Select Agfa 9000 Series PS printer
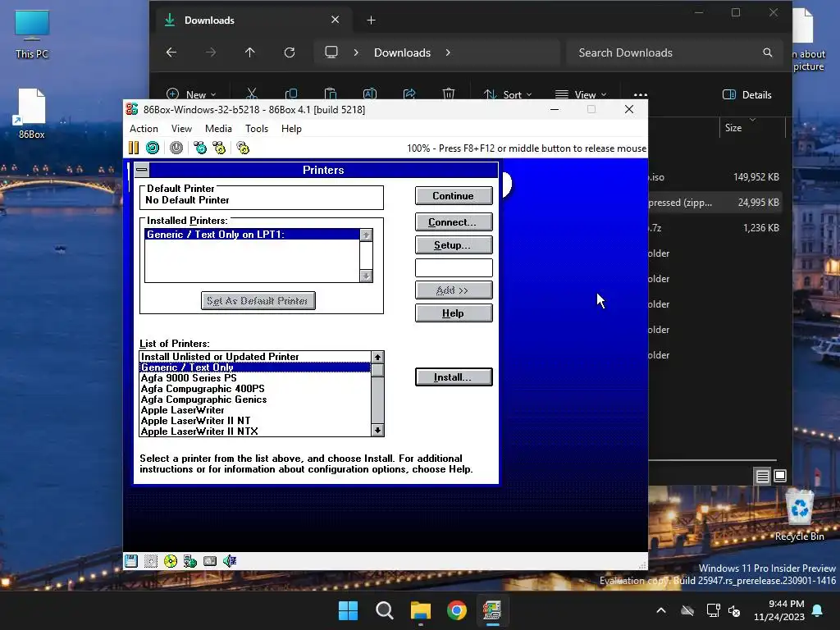Viewport: 840px width, 630px height. (x=254, y=378)
